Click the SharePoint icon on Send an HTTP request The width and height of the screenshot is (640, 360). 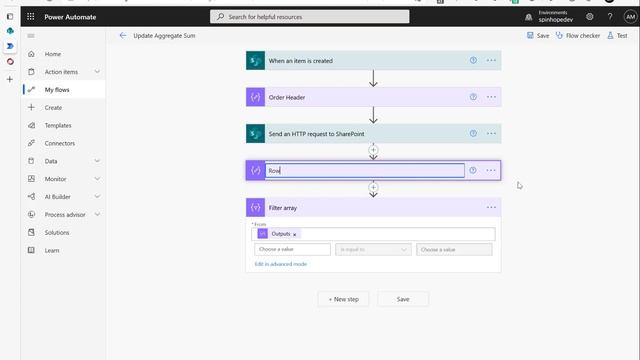click(x=256, y=134)
